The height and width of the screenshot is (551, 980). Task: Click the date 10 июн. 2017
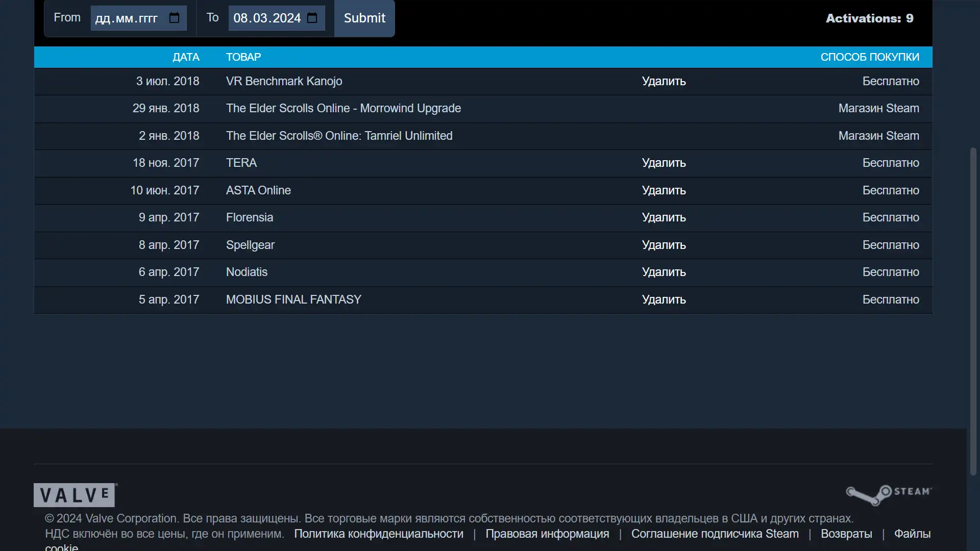[x=164, y=190]
